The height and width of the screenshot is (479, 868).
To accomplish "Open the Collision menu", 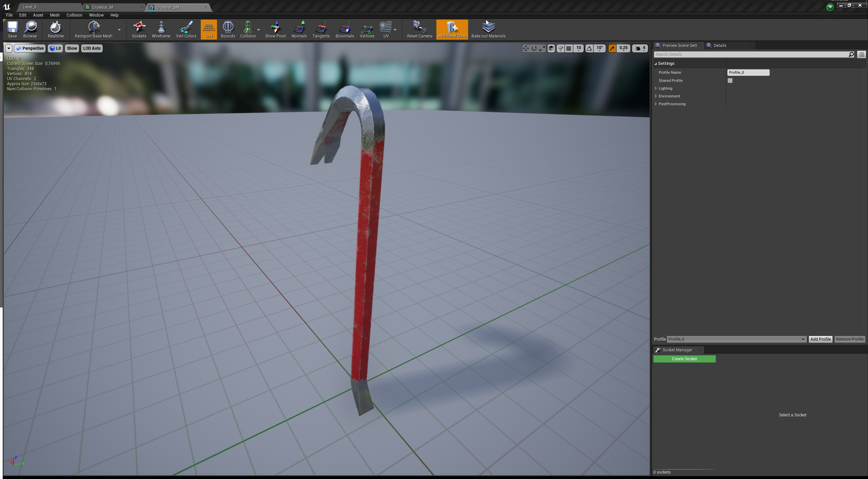I will pyautogui.click(x=74, y=15).
